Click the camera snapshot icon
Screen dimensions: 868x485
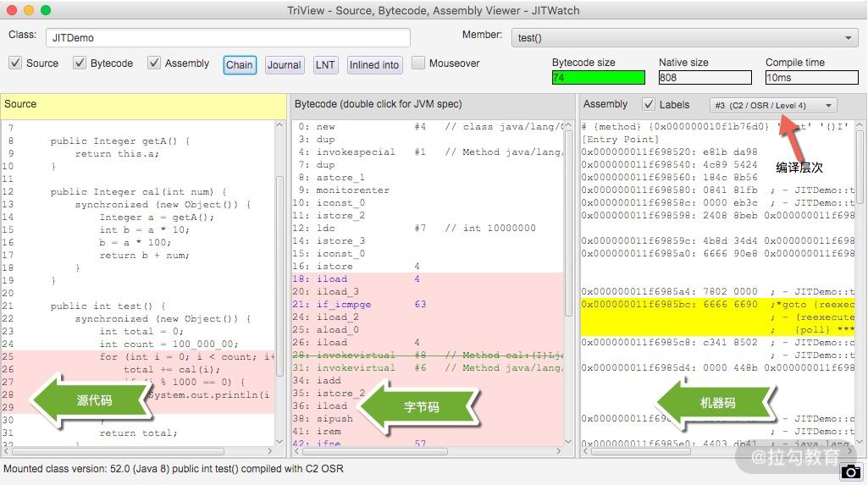pos(851,472)
